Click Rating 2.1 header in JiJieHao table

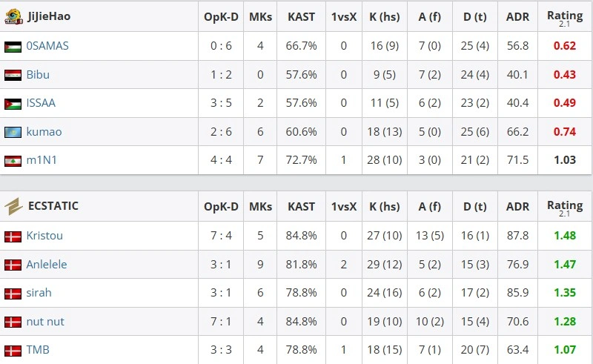click(x=565, y=18)
